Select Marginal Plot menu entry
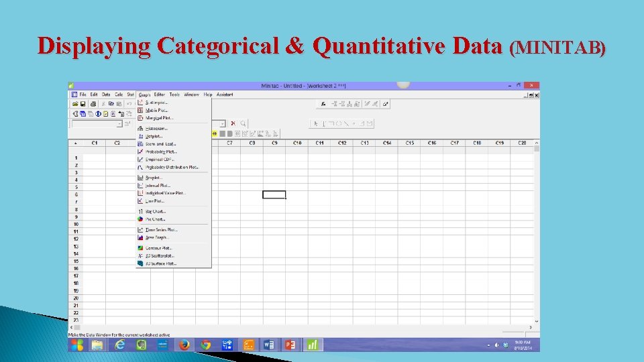Screen dimensions: 644x362 (x=172, y=118)
